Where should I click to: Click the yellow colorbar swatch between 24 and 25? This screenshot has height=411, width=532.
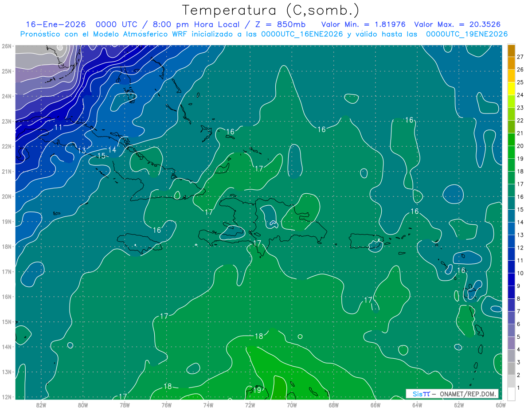(511, 89)
